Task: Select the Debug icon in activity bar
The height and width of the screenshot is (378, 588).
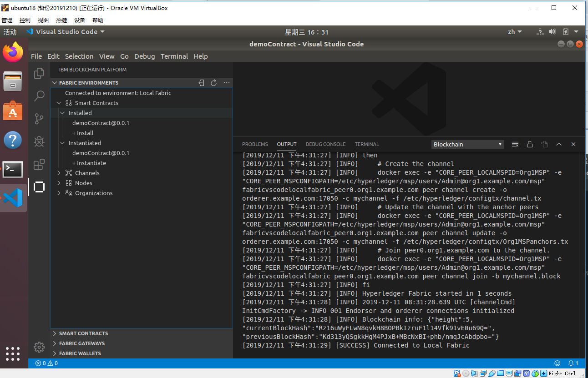Action: pyautogui.click(x=39, y=141)
